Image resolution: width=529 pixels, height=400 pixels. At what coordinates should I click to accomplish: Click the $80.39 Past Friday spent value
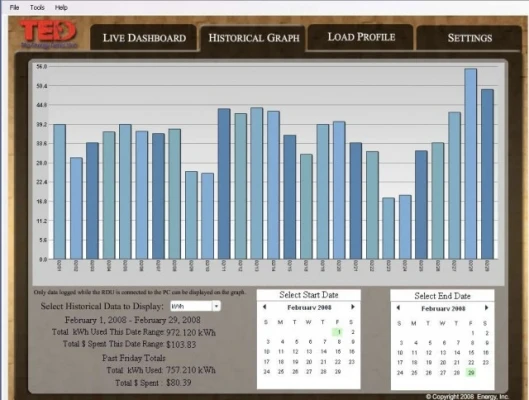pos(179,382)
